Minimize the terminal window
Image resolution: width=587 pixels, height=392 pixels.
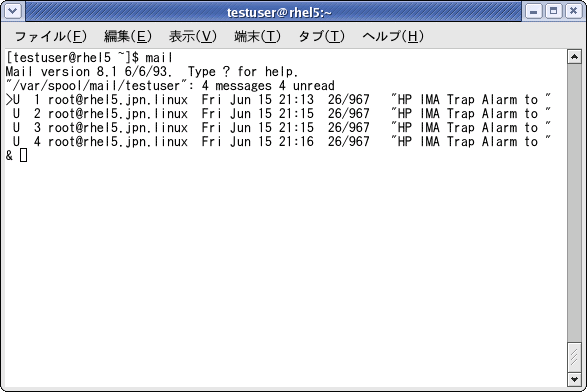pyautogui.click(x=533, y=11)
